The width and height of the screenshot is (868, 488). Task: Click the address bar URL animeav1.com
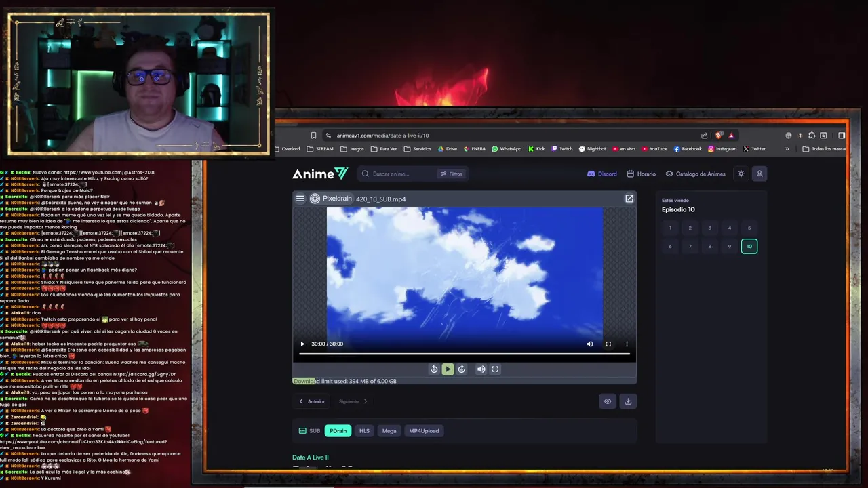(x=382, y=135)
